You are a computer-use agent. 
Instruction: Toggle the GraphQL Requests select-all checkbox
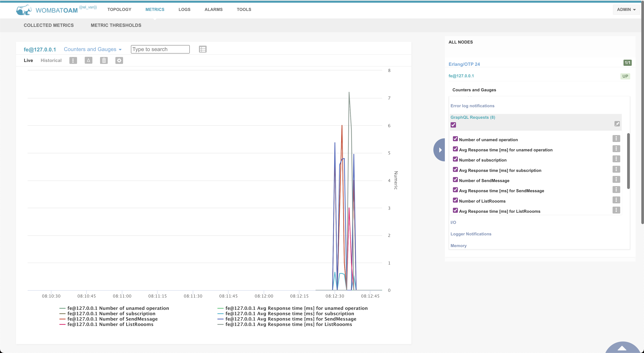453,125
